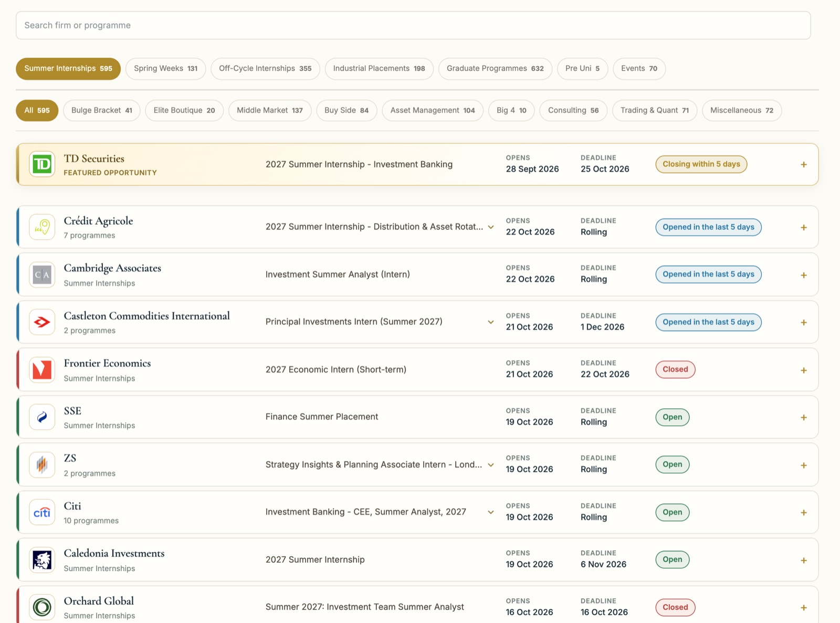Filter by Bulge Bracket category

tap(102, 111)
